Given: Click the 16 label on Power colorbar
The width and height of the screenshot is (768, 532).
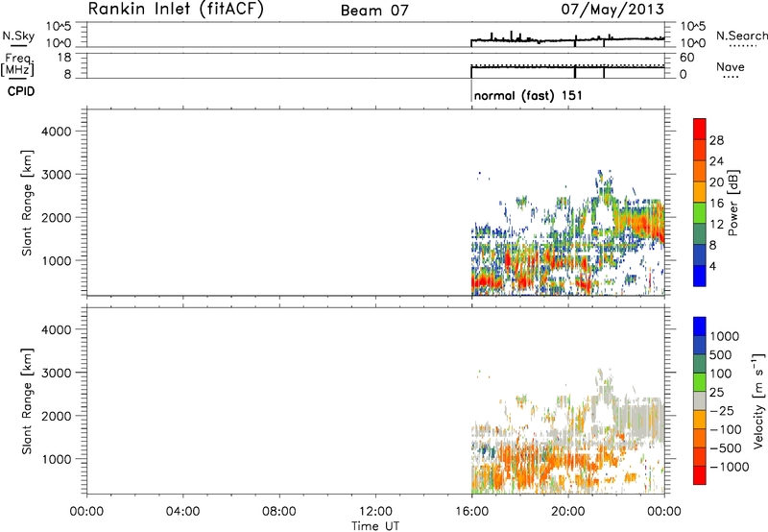Looking at the screenshot, I should pos(716,203).
